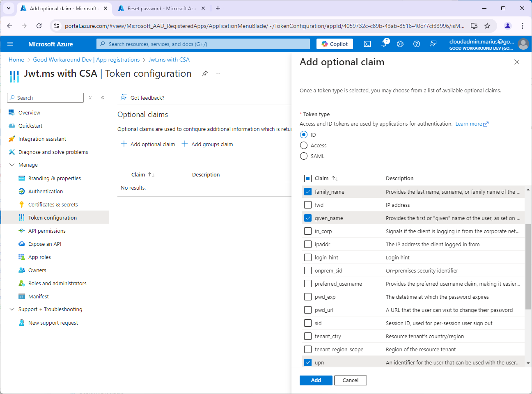532x394 pixels.
Task: Open the help question mark icon
Action: pos(417,44)
